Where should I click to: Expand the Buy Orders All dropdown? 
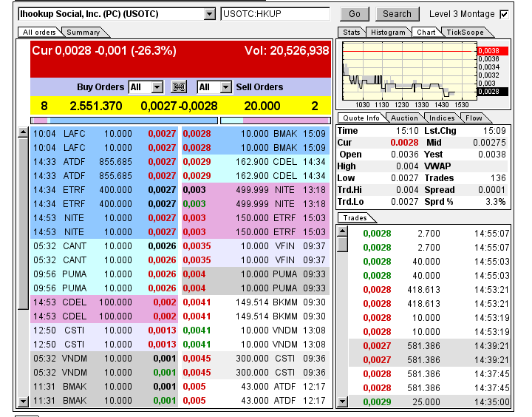coord(157,87)
